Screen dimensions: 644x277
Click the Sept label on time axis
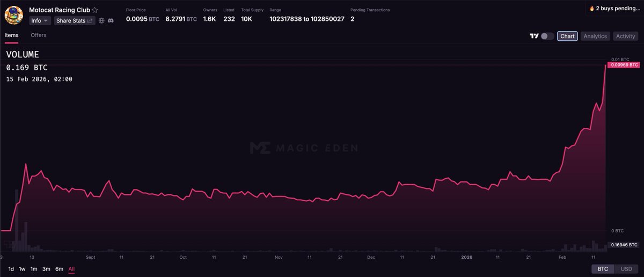pos(90,258)
